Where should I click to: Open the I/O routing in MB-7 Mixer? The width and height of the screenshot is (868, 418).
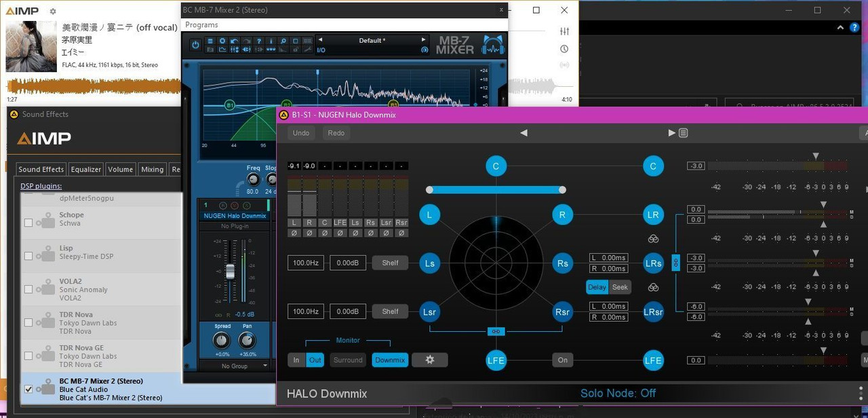tap(321, 50)
